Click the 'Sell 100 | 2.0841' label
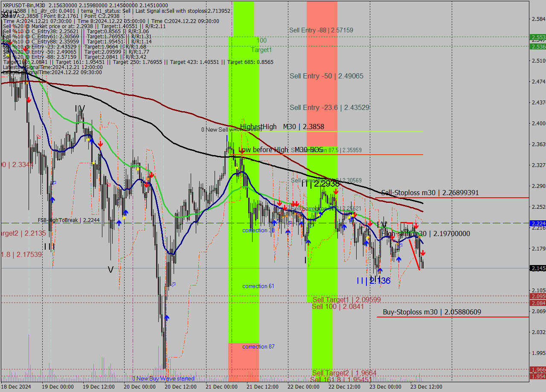 [338, 306]
